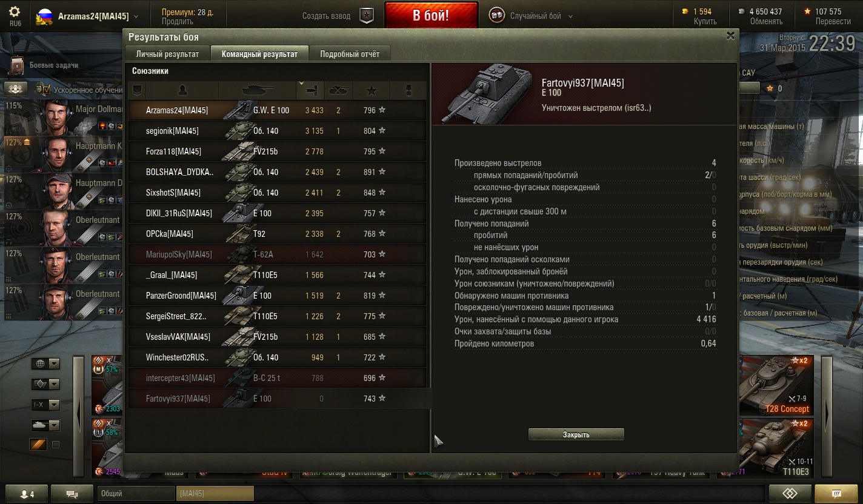Switch to the Личный результат tab

tap(167, 54)
